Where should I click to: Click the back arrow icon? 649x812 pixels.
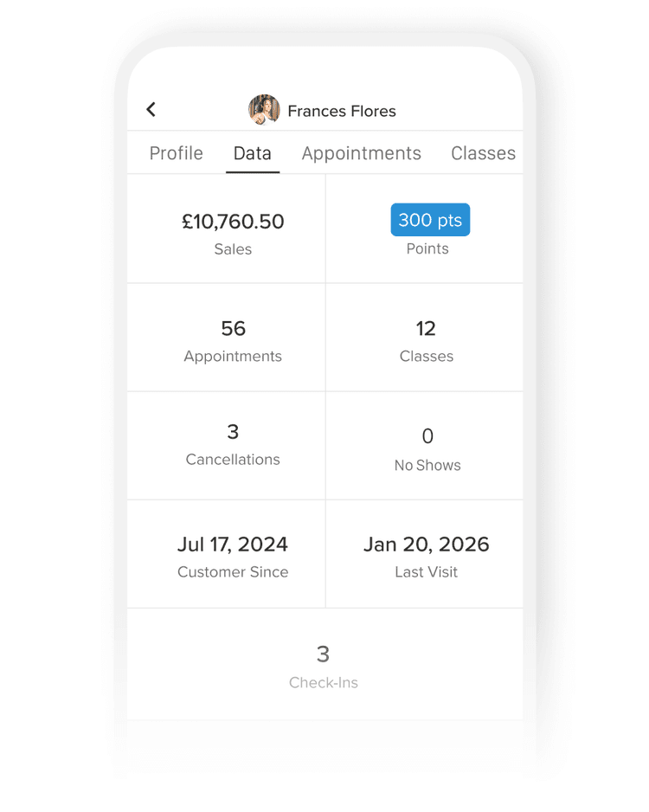(x=151, y=109)
